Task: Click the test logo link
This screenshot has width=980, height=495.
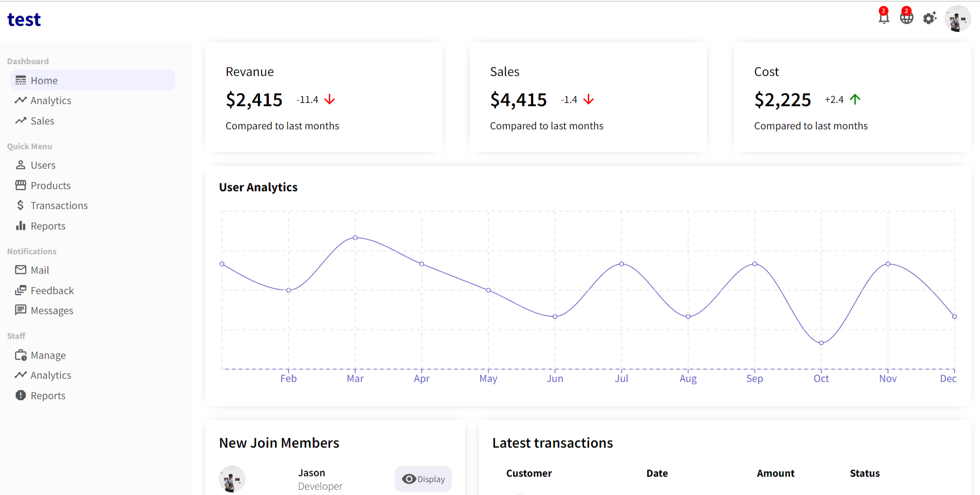Action: pos(24,19)
